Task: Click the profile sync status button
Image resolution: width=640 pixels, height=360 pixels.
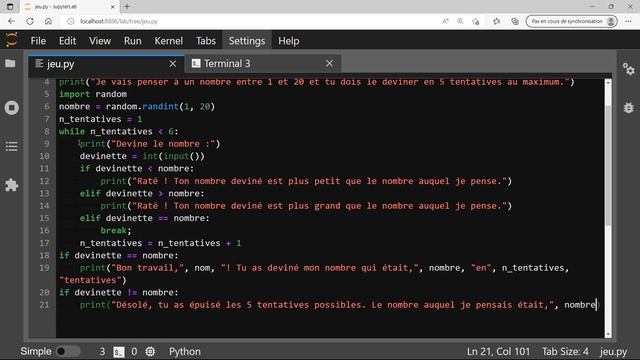Action: click(x=571, y=21)
